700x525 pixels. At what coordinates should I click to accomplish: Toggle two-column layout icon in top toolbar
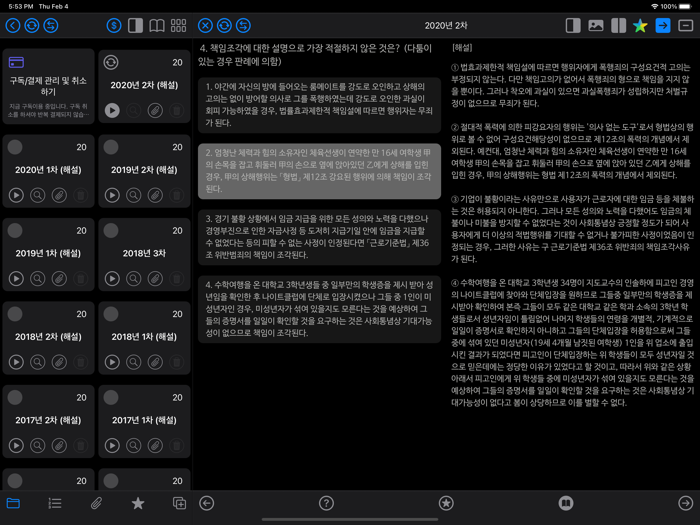tap(618, 25)
